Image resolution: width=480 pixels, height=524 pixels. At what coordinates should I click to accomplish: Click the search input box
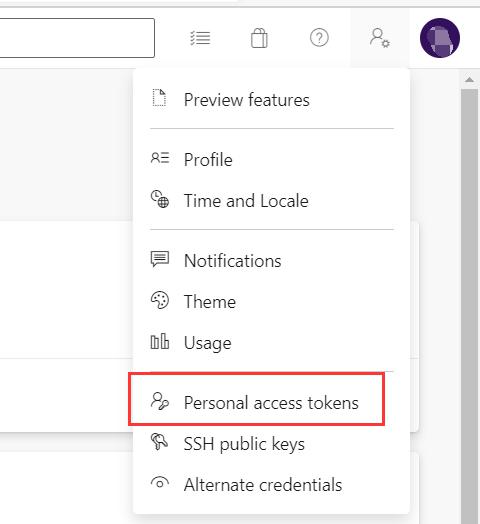point(77,38)
